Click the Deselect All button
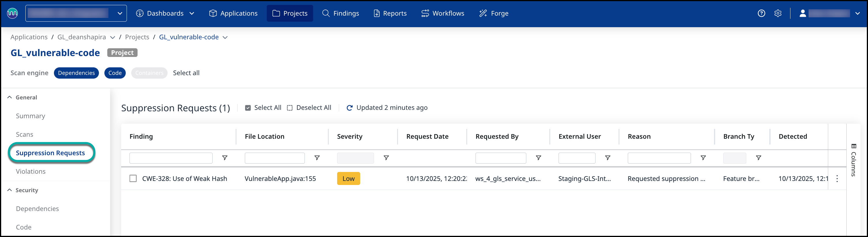 point(309,108)
